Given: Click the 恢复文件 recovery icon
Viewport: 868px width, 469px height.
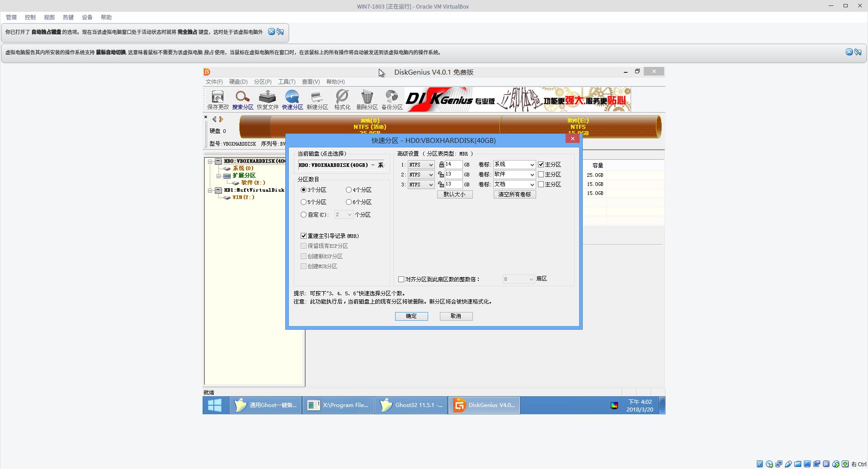Looking at the screenshot, I should click(268, 99).
